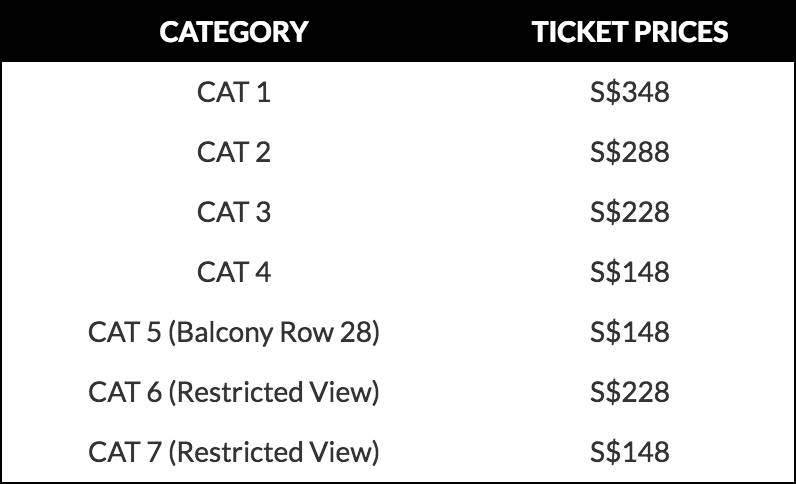Viewport: 796px width, 484px height.
Task: Click the Balcony Row 28 note
Action: (275, 332)
